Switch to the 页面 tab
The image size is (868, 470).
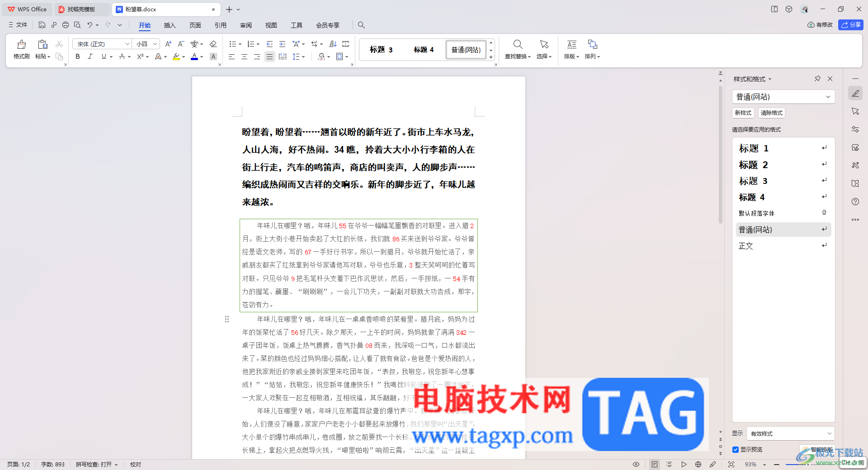pos(195,25)
